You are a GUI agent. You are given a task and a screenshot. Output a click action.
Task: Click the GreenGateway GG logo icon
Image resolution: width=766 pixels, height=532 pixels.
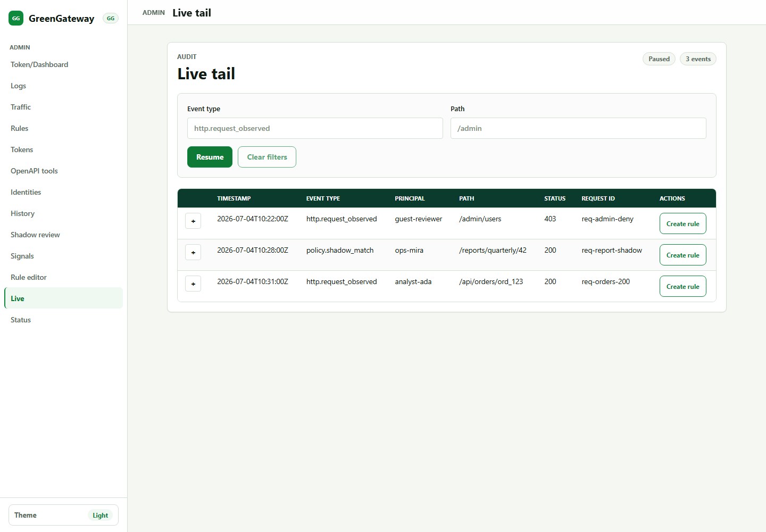(x=16, y=18)
